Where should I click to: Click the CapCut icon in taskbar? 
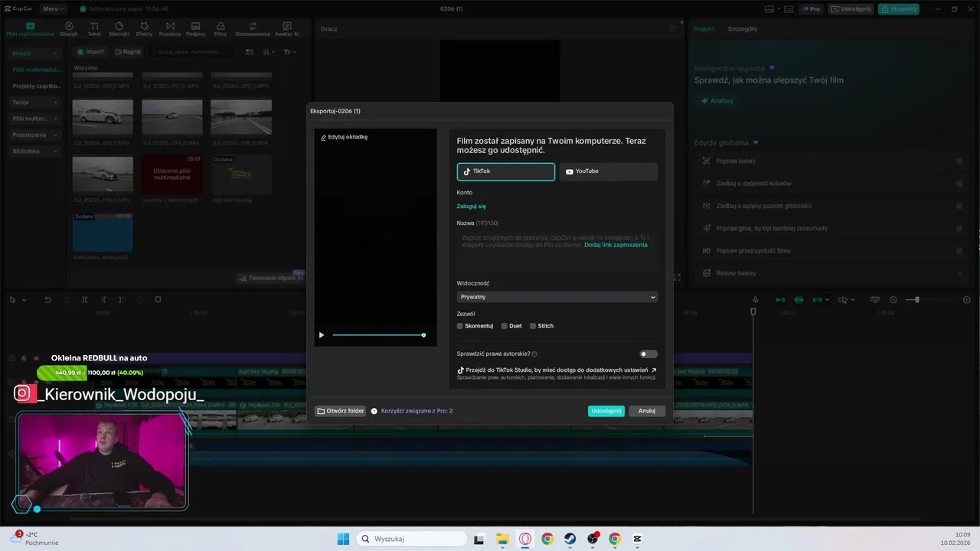point(638,539)
